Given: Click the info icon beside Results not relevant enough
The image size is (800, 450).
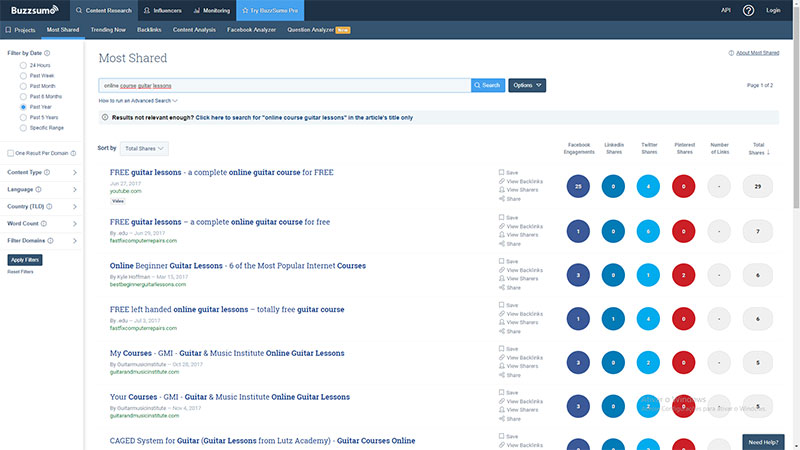Looking at the screenshot, I should click(x=105, y=117).
